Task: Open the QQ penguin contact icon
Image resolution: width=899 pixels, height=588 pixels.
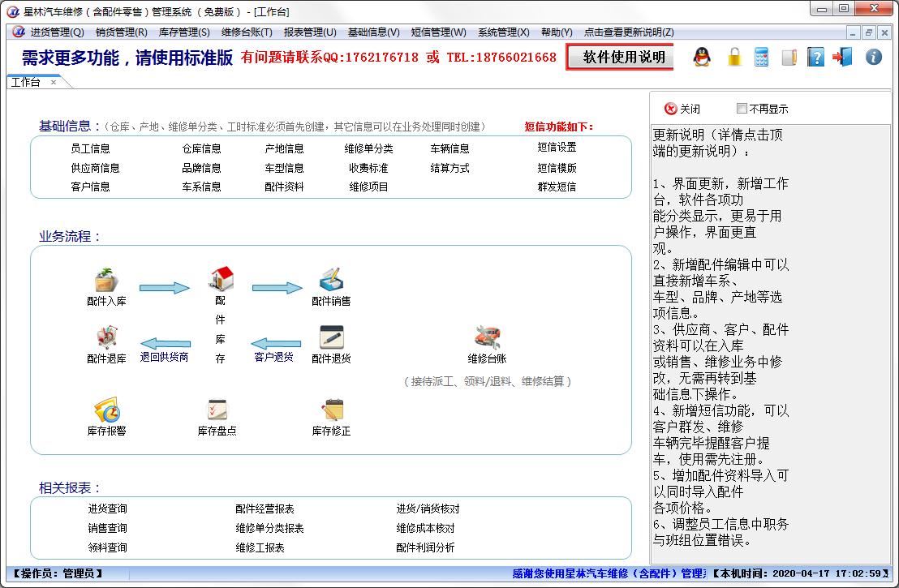Action: (x=702, y=57)
